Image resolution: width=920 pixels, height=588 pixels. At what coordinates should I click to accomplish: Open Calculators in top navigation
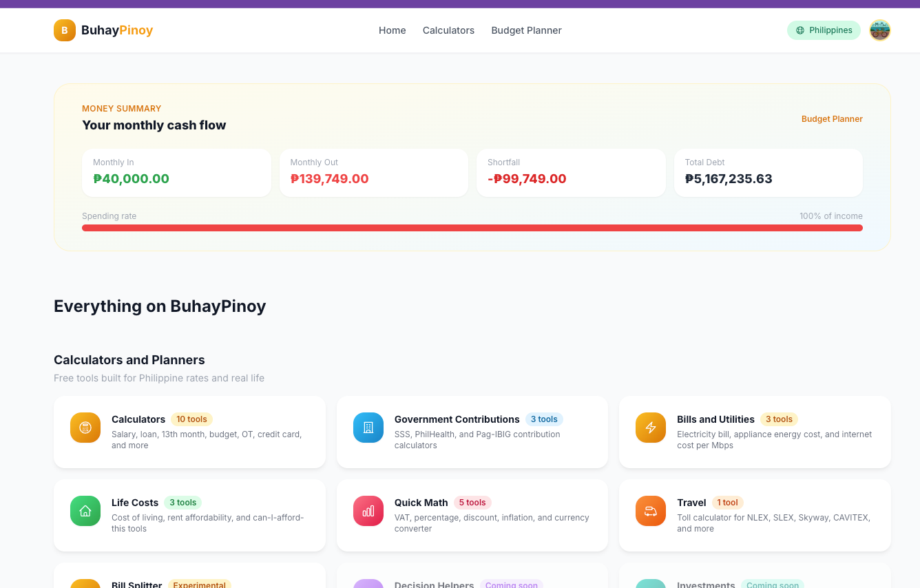pos(448,30)
